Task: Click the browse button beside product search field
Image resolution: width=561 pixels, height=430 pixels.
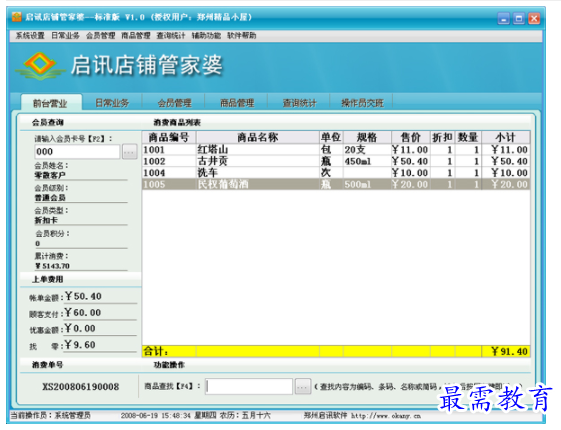Action: (x=302, y=387)
